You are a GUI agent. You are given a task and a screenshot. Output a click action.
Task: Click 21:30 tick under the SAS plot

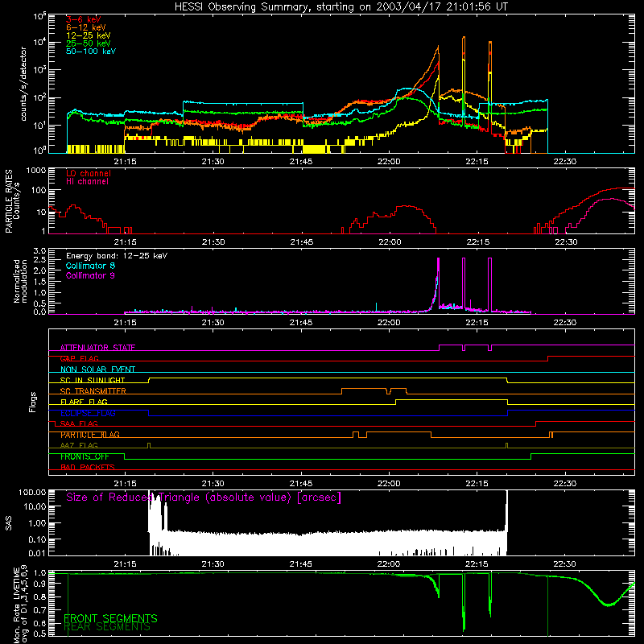pos(213,564)
